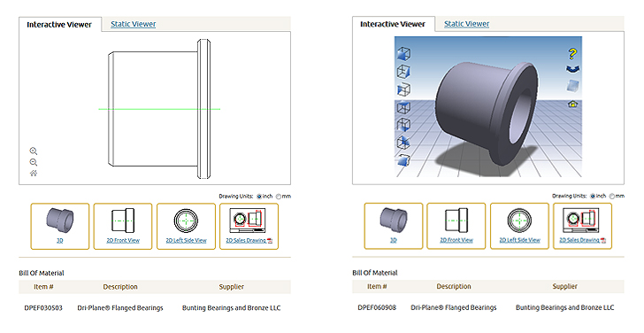Click the 3D thumbnail in left panel

coord(60,226)
